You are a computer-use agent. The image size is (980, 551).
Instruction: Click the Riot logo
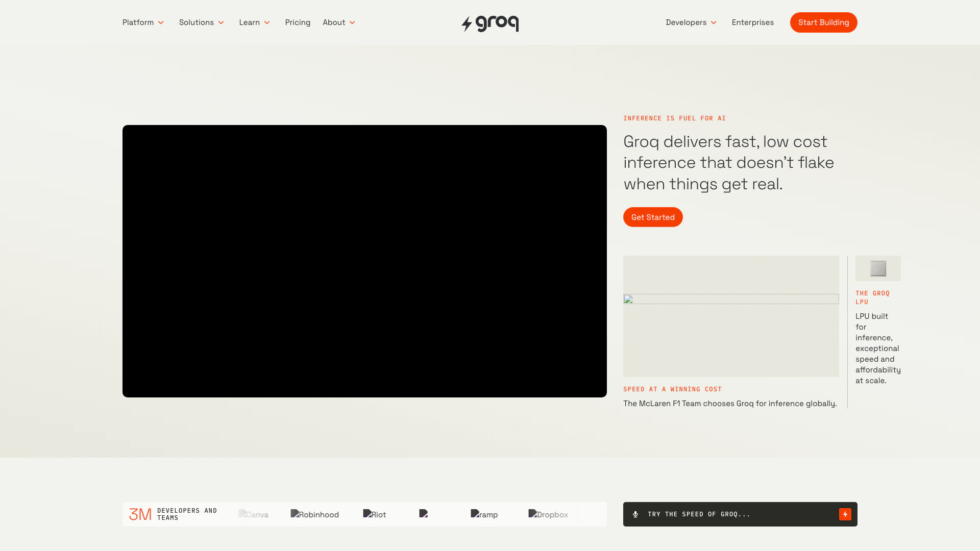[374, 514]
